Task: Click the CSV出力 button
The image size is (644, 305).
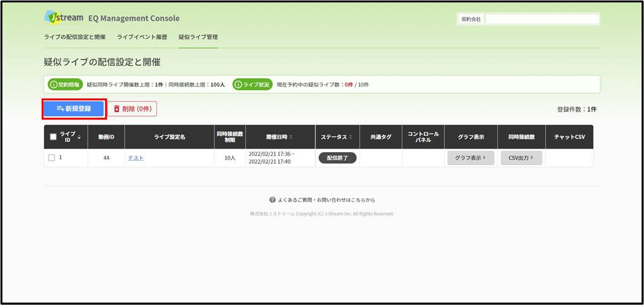Action: pyautogui.click(x=521, y=158)
